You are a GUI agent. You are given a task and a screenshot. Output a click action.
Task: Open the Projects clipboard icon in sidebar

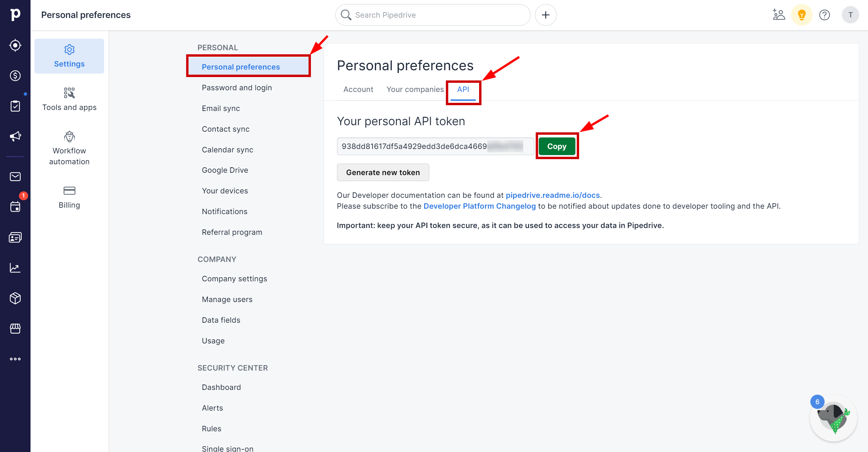15,106
